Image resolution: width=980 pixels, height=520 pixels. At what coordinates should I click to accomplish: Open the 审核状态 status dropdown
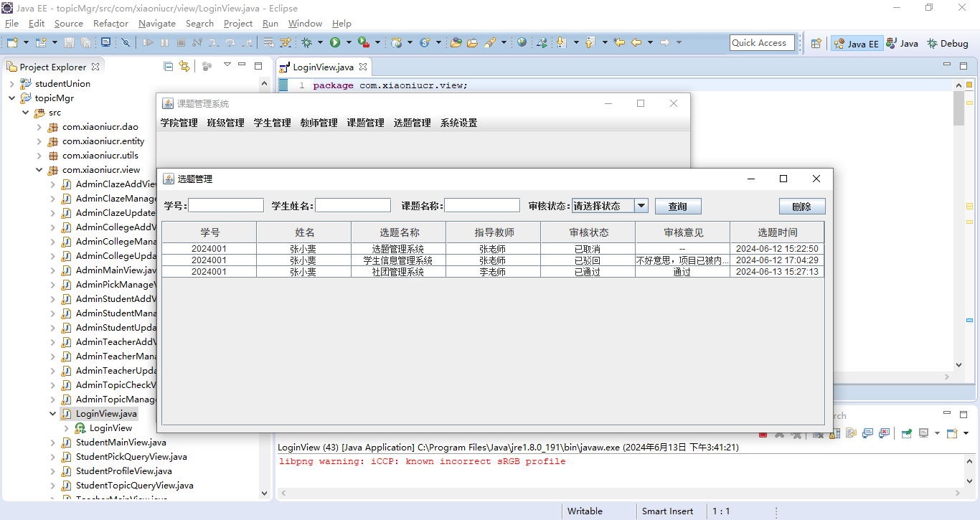click(641, 206)
